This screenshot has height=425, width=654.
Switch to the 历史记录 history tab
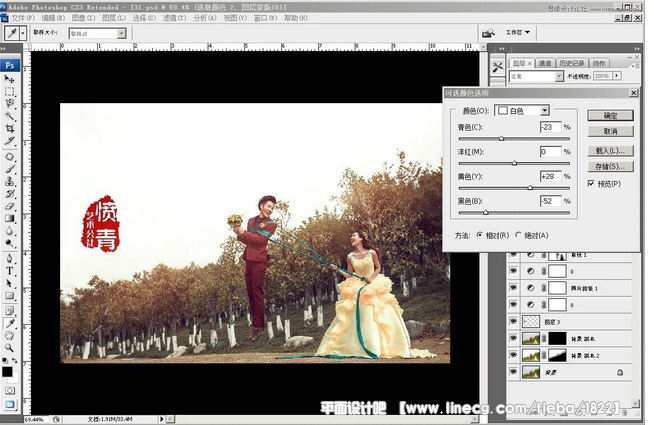(x=571, y=63)
